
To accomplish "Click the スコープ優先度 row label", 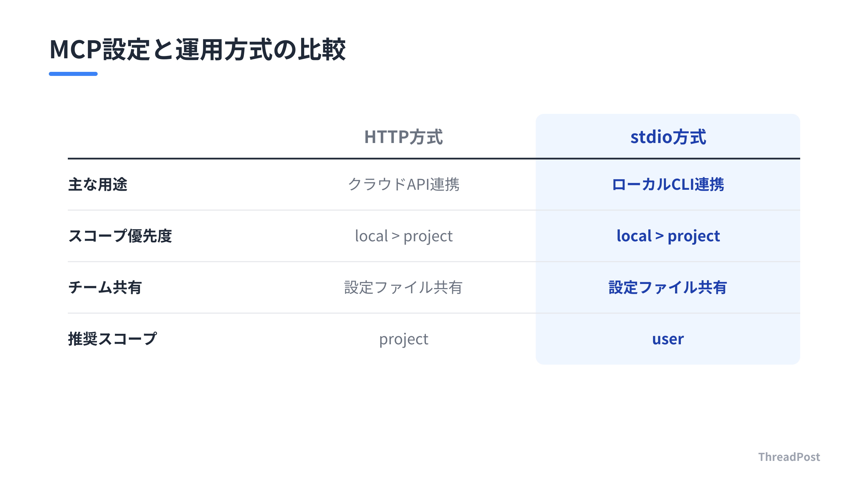I will tap(120, 236).
